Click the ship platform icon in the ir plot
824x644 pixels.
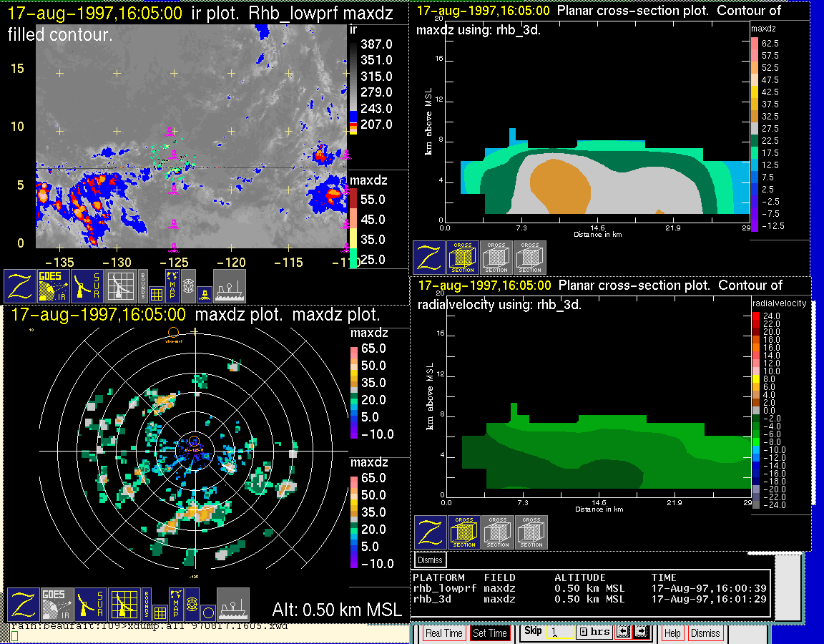point(230,286)
